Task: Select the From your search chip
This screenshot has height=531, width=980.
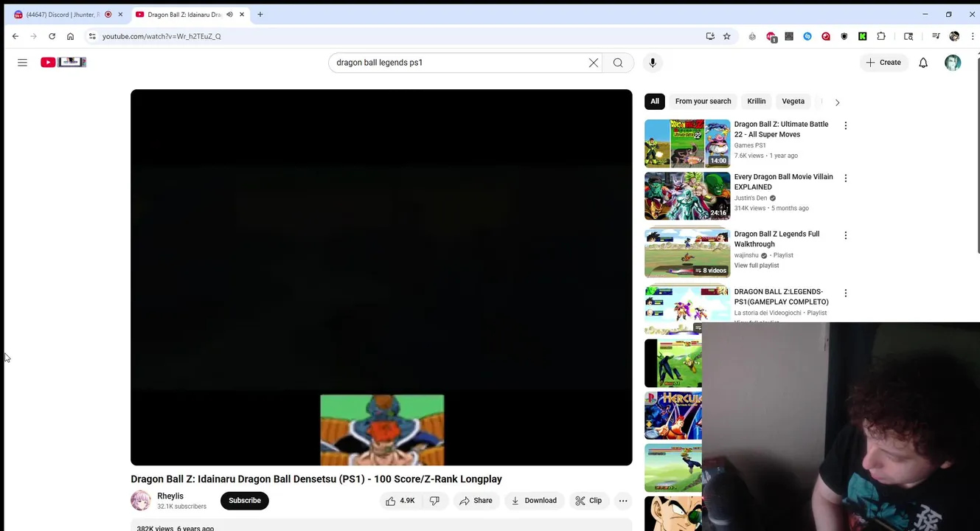Action: coord(703,102)
